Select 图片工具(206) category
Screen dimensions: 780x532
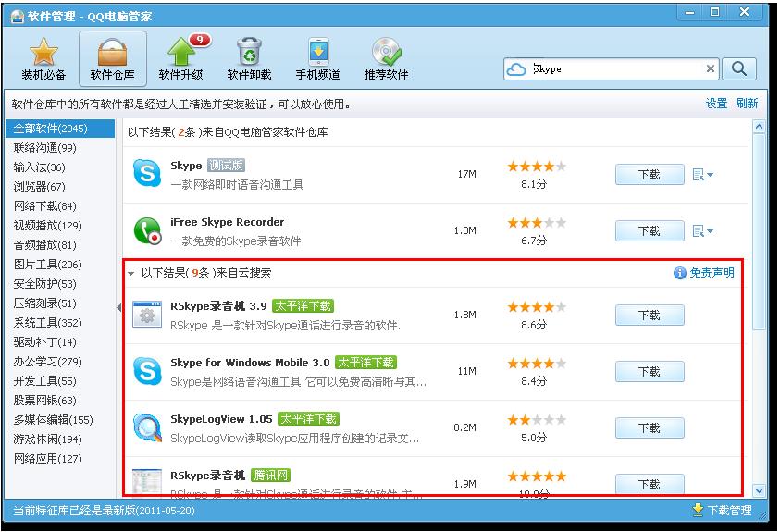click(x=48, y=264)
